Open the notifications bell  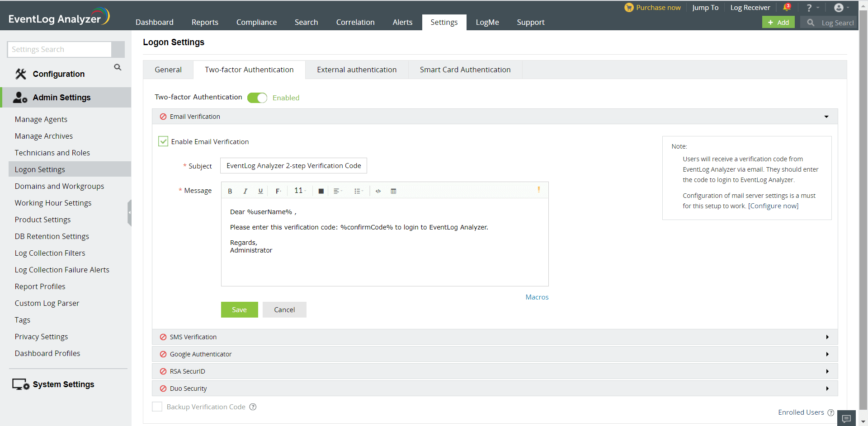pos(787,7)
